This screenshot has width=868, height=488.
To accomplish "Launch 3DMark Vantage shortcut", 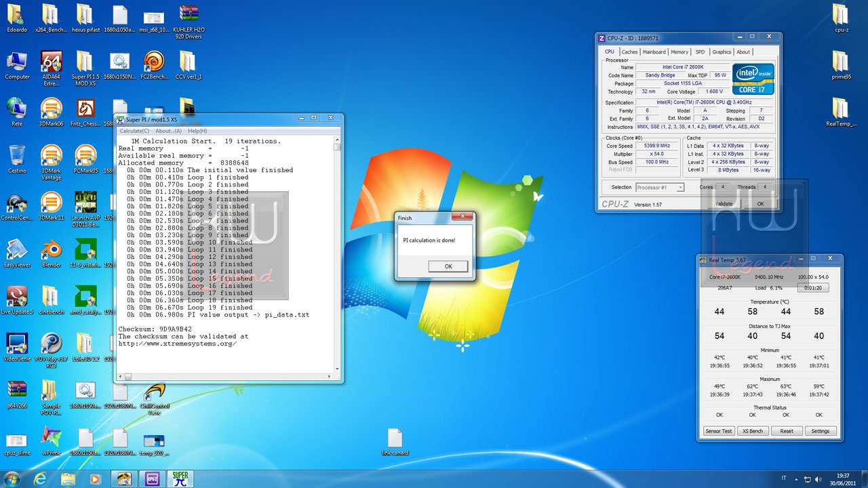I will coord(52,163).
